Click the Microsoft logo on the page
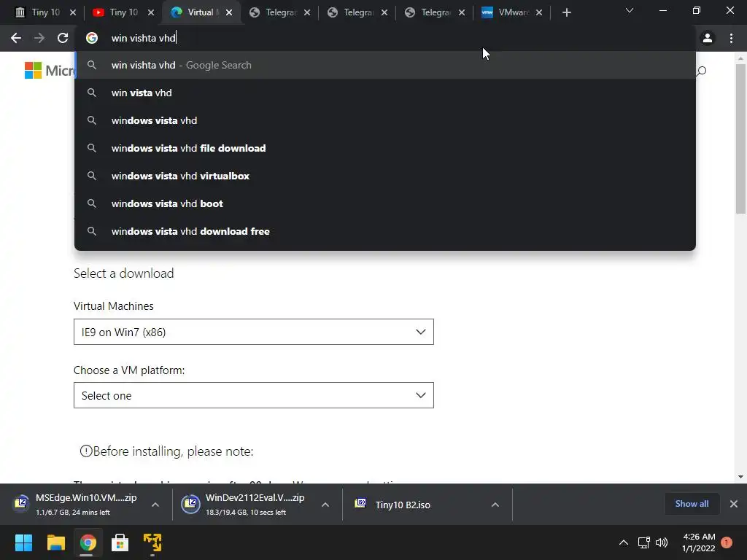 49,71
